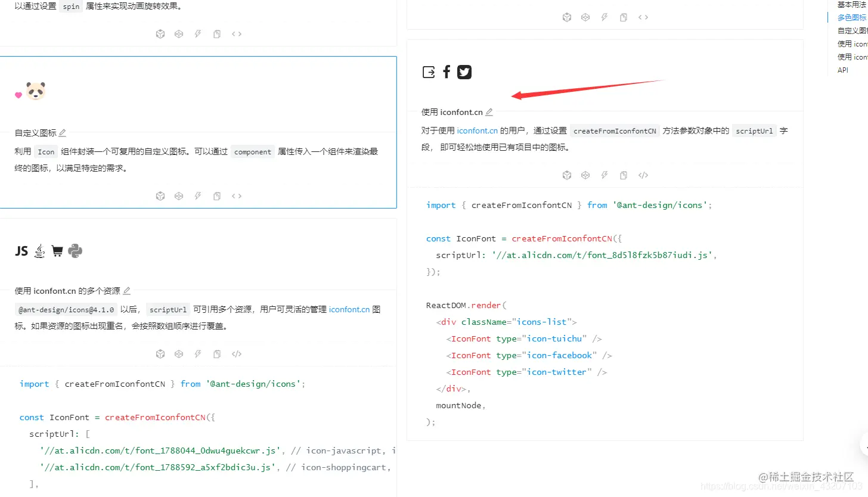Copy code in the spin demo card
Image resolution: width=868 pixels, height=497 pixels.
[217, 34]
